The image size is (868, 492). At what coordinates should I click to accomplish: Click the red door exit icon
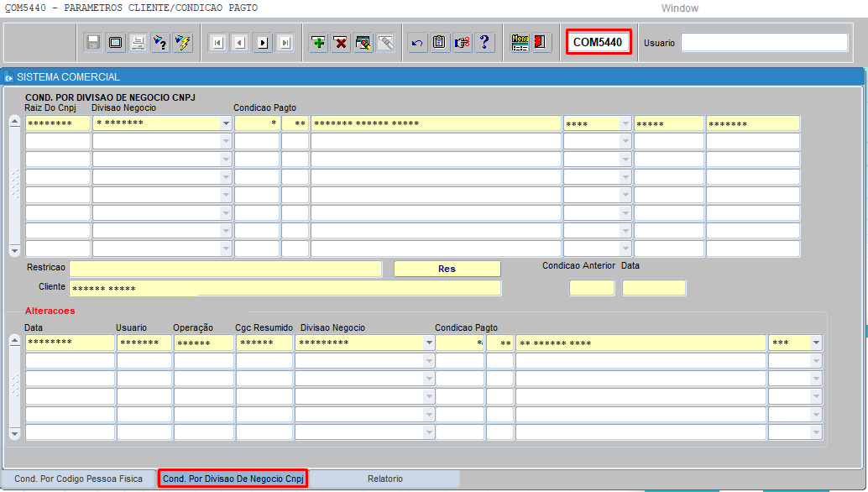[x=541, y=43]
